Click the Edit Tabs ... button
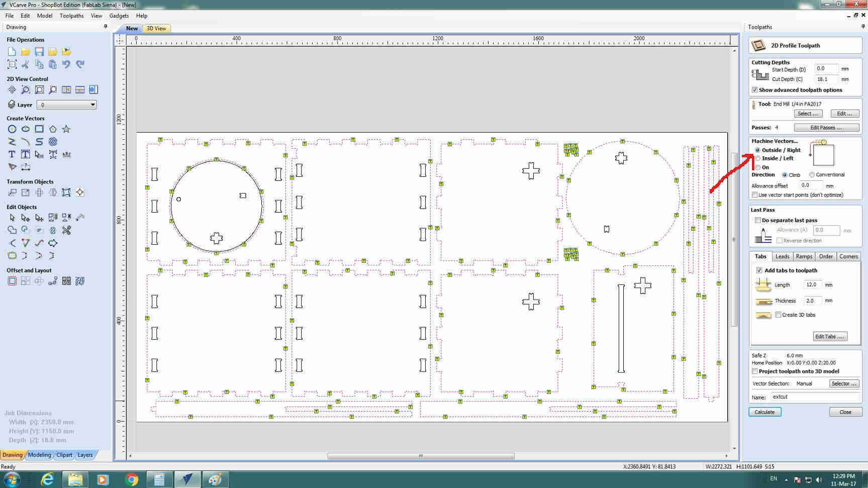This screenshot has height=488, width=868. point(830,337)
